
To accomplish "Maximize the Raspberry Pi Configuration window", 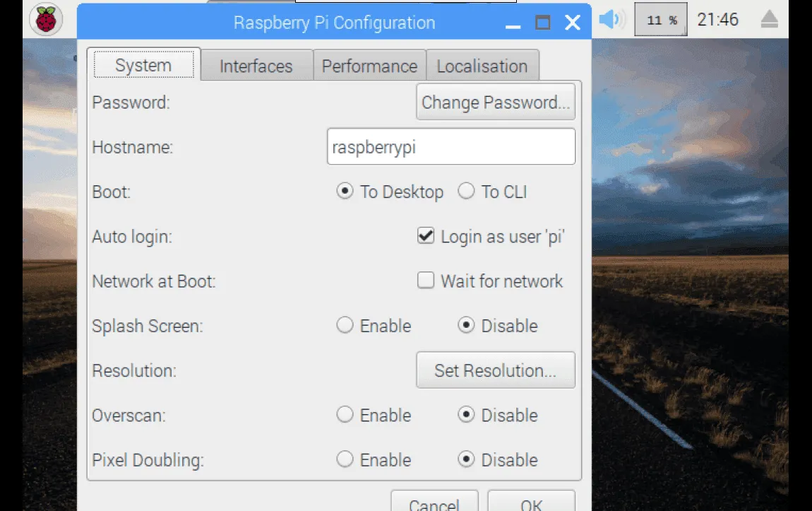I will pos(542,23).
